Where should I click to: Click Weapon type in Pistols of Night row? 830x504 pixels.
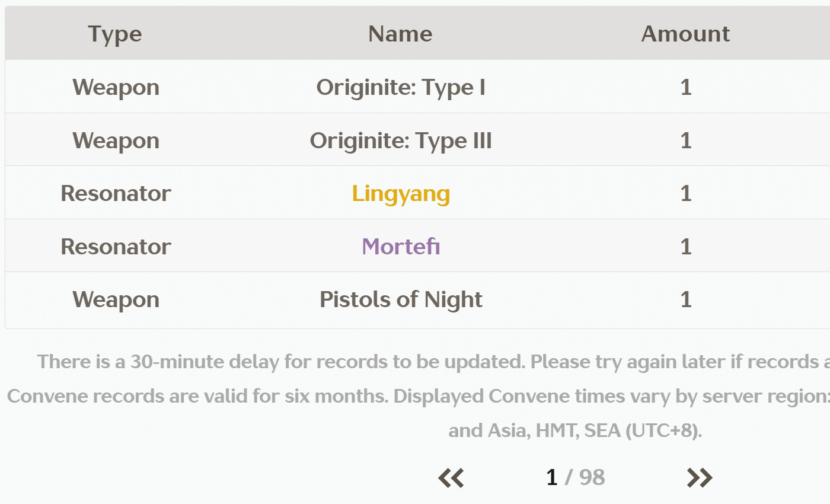pos(116,299)
